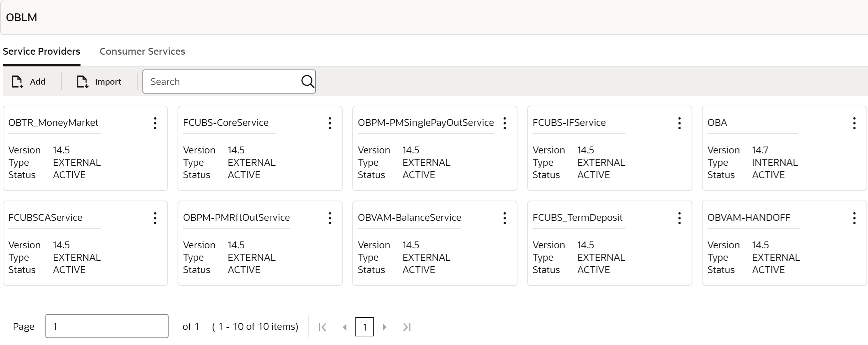868x345 pixels.
Task: Click the Page number input box
Action: pos(107,326)
